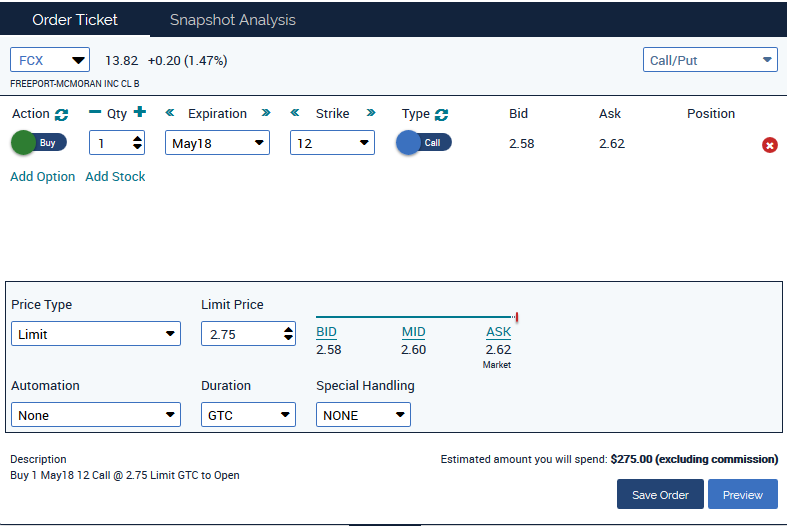Toggle the Buy action switch
This screenshot has width=787, height=526.
[x=38, y=143]
